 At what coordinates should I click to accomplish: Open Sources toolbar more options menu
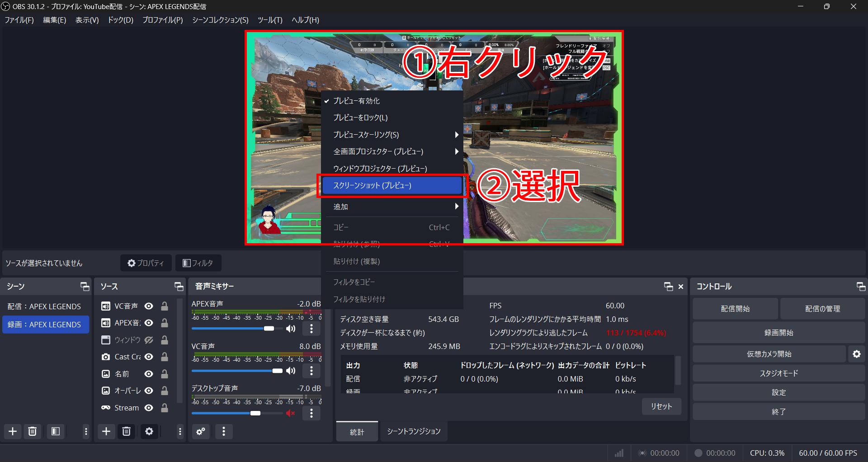coord(180,431)
